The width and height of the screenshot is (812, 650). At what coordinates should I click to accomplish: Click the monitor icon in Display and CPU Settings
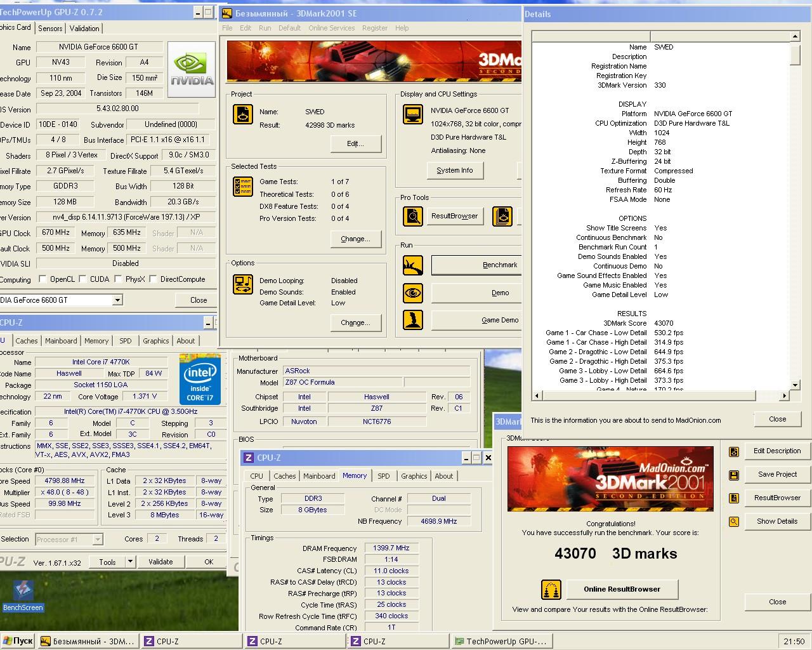413,114
